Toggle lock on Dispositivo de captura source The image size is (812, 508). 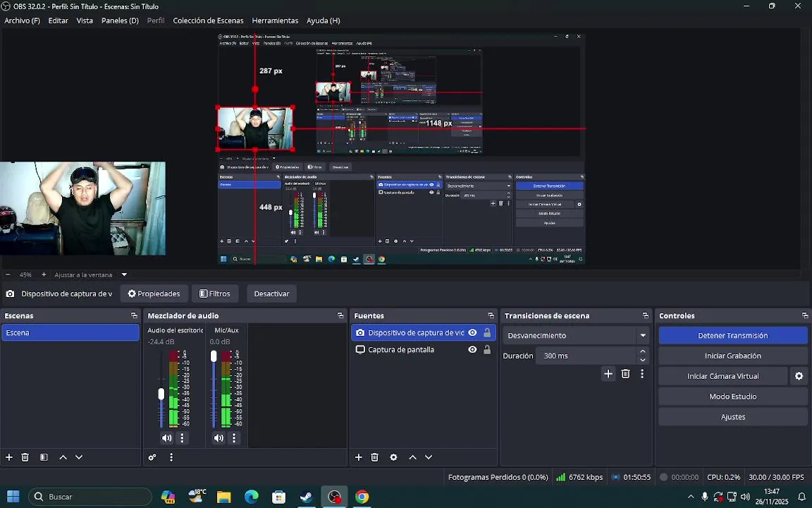tap(487, 333)
